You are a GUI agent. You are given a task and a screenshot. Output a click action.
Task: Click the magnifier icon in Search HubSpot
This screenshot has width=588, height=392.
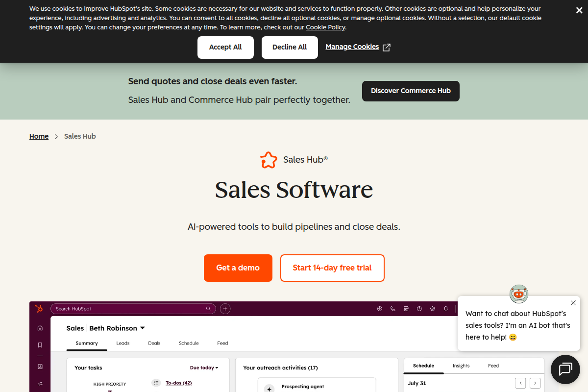[x=208, y=309]
